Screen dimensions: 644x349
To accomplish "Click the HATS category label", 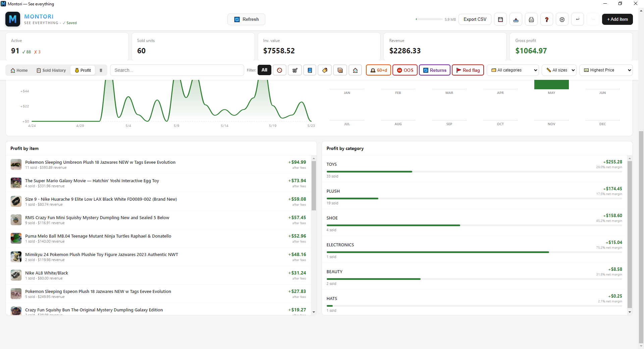I will pos(332,299).
